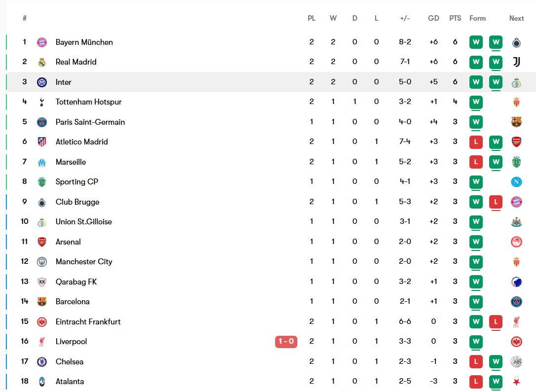The height and width of the screenshot is (392, 536).
Task: Open the Union St.Gilloise team page
Action: (84, 222)
